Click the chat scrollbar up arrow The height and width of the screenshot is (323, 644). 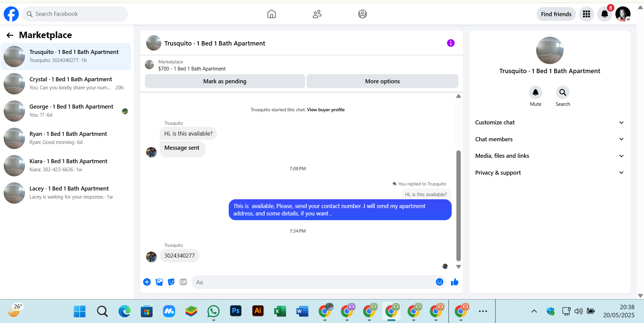coord(458,96)
